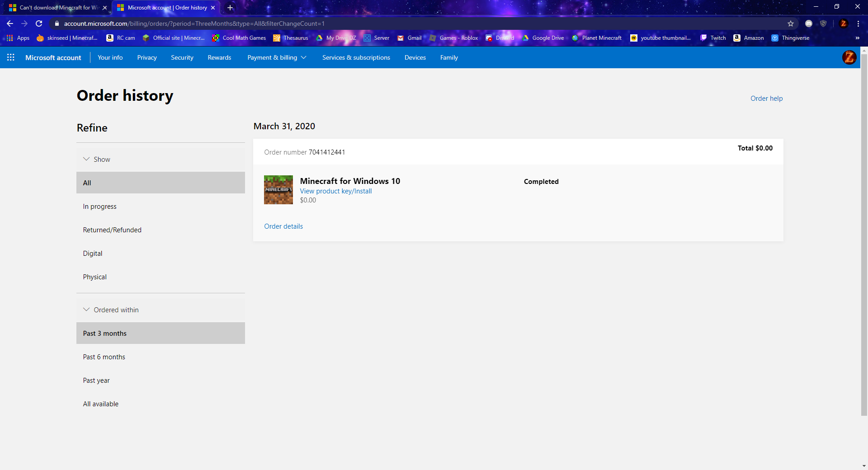The width and height of the screenshot is (868, 470).
Task: Open Services & subscriptions menu item
Action: 356,57
